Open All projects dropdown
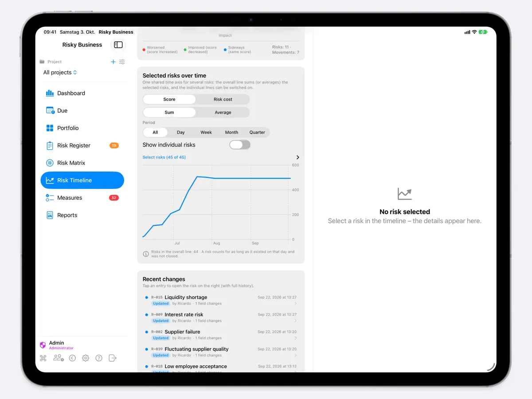532x399 pixels. (x=60, y=72)
